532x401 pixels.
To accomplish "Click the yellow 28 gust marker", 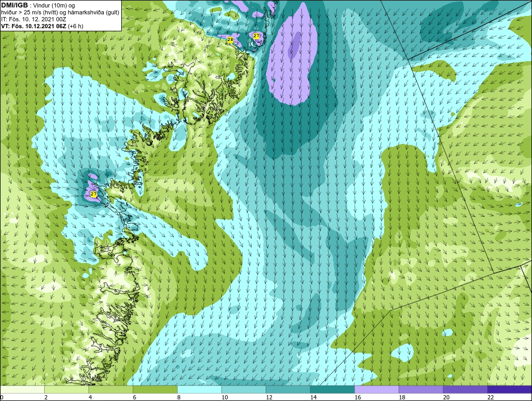I will tap(230, 40).
